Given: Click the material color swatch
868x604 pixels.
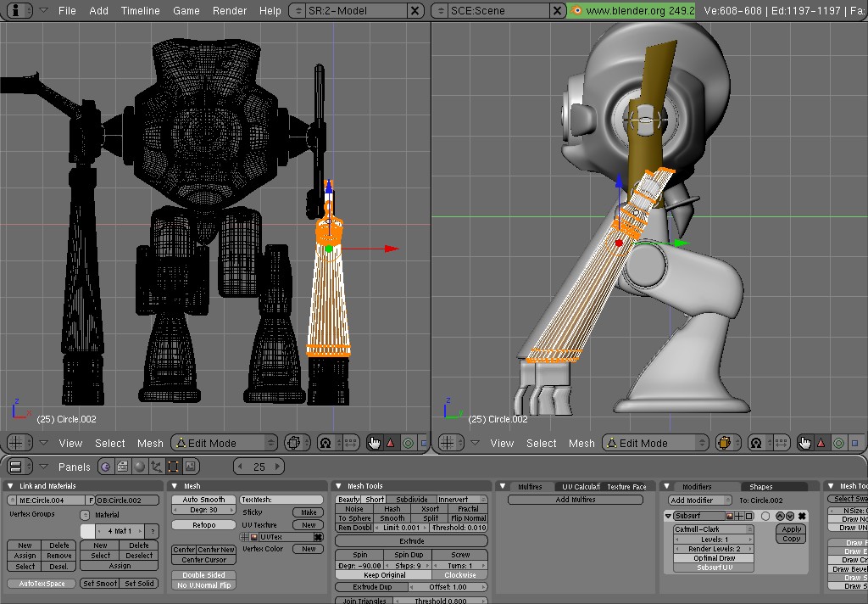Looking at the screenshot, I should (87, 531).
